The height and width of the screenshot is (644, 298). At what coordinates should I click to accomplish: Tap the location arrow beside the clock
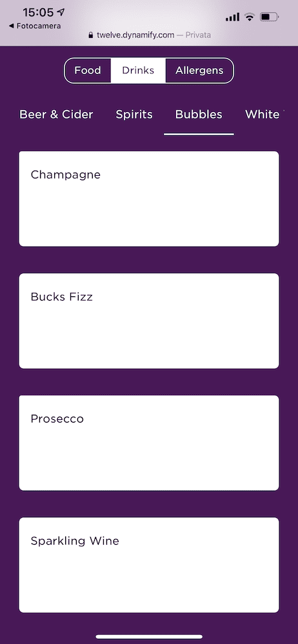point(62,12)
